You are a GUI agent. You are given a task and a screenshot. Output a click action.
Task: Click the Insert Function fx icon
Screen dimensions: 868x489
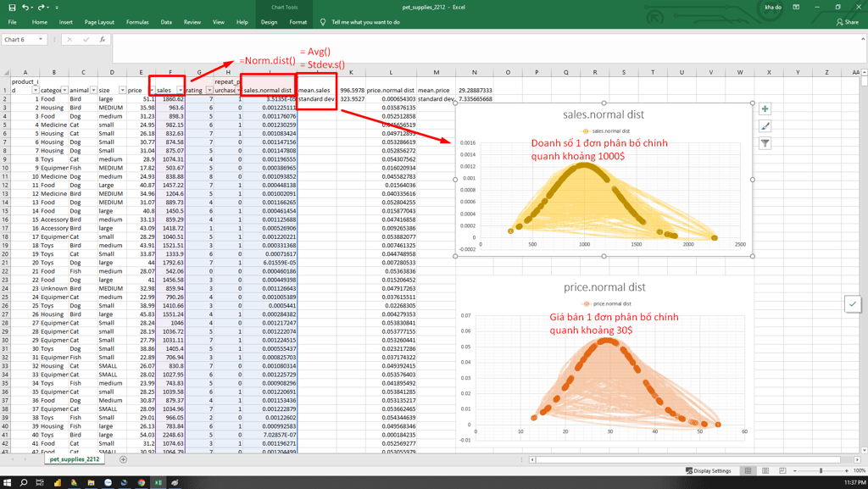[x=103, y=39]
